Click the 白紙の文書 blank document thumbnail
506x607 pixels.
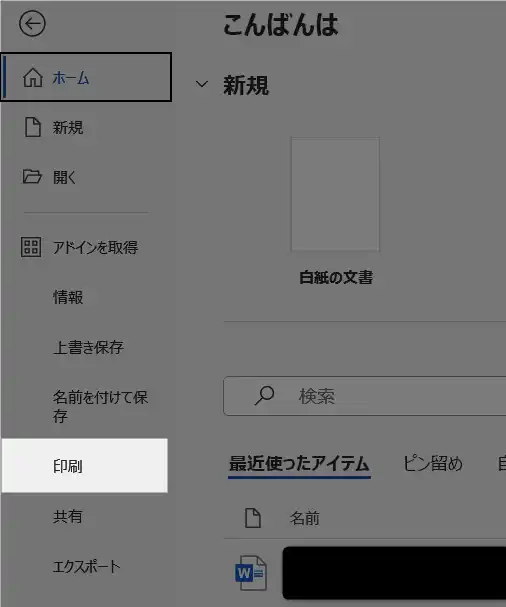[x=335, y=194]
